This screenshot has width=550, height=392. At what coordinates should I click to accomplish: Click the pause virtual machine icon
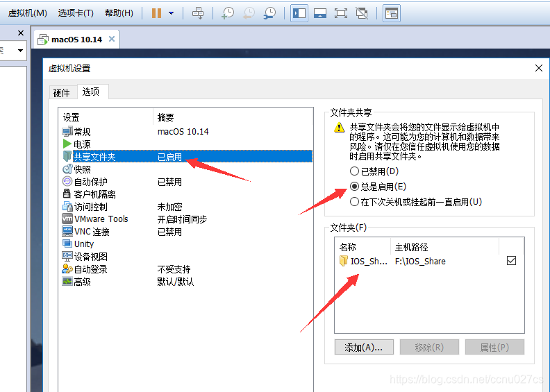pos(156,13)
